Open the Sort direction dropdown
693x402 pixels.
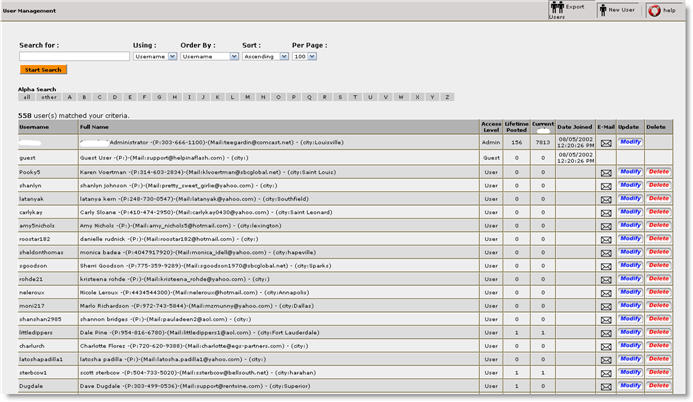pyautogui.click(x=266, y=57)
